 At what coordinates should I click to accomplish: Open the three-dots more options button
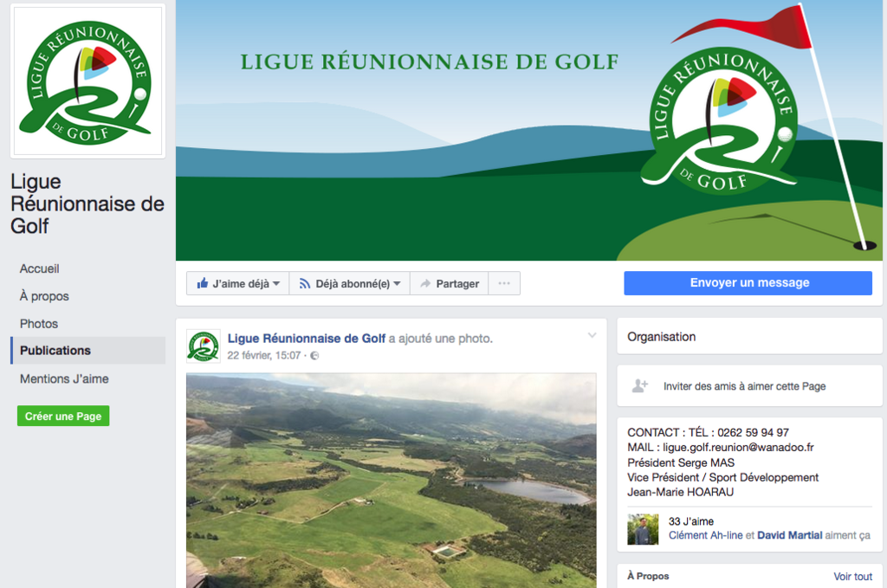pyautogui.click(x=504, y=283)
